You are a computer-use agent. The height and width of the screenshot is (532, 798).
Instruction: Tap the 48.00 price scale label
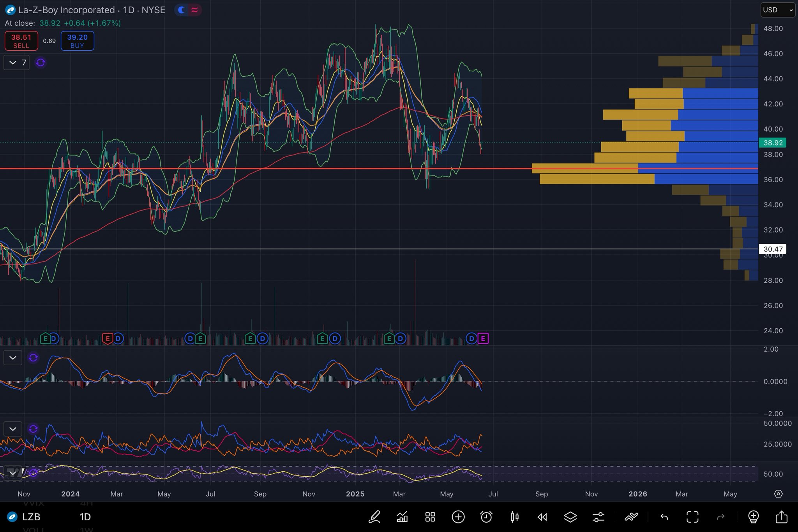tap(773, 28)
